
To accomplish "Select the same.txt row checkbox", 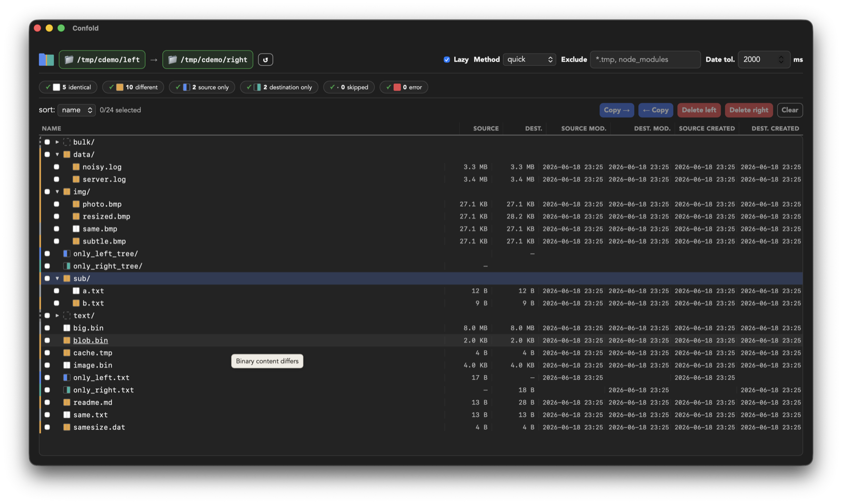I will [x=47, y=415].
